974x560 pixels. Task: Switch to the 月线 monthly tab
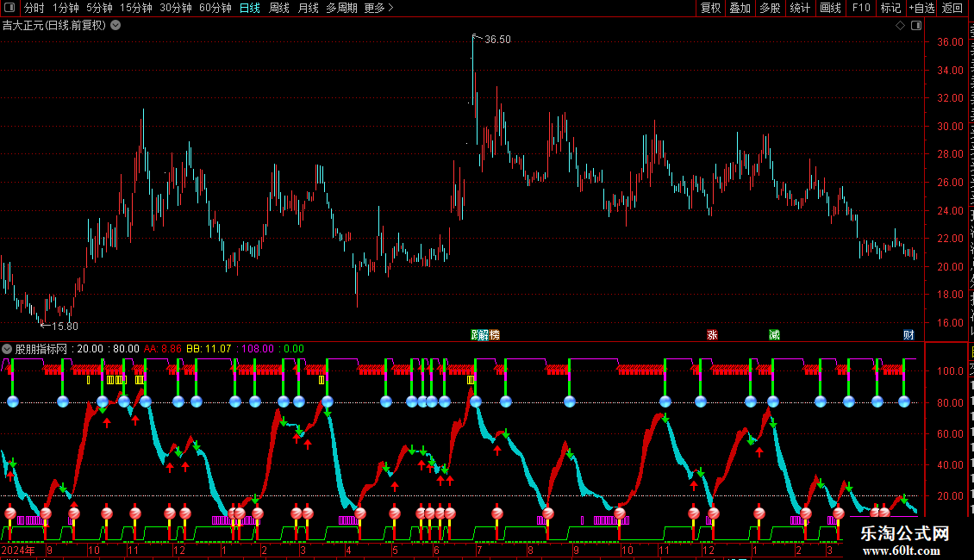tap(308, 8)
